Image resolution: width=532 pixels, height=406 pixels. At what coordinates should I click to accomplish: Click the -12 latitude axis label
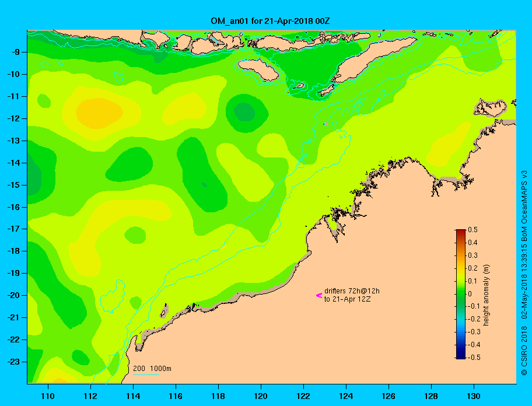click(x=13, y=118)
